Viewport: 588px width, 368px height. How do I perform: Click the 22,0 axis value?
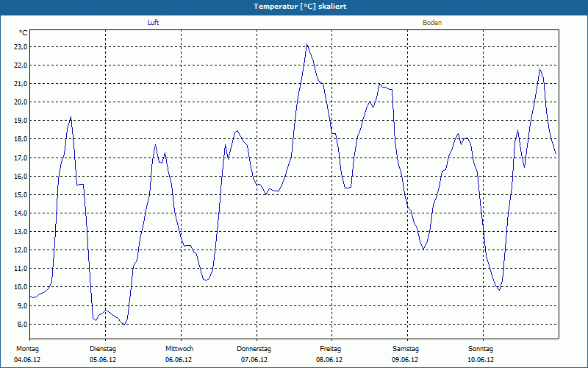(x=21, y=66)
